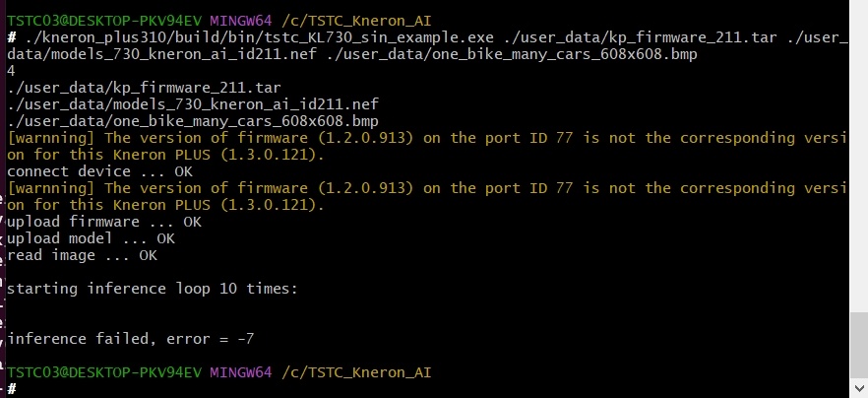The image size is (868, 398).
Task: Click the 'read image ... OK' line
Action: (82, 255)
